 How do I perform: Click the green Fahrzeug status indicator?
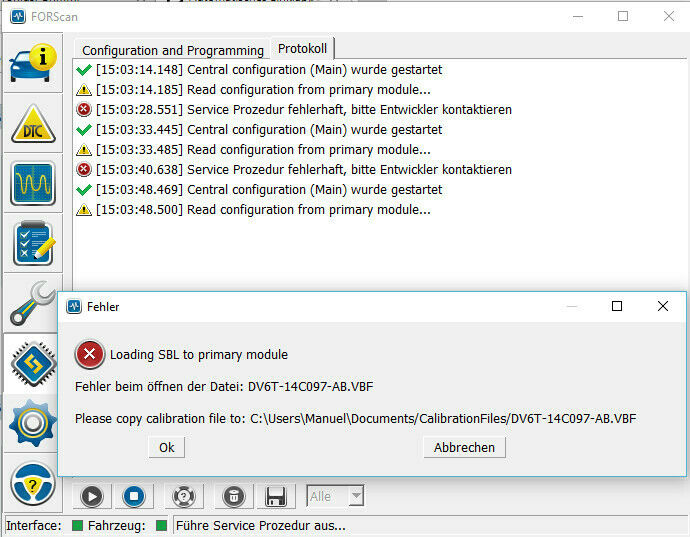click(x=161, y=525)
